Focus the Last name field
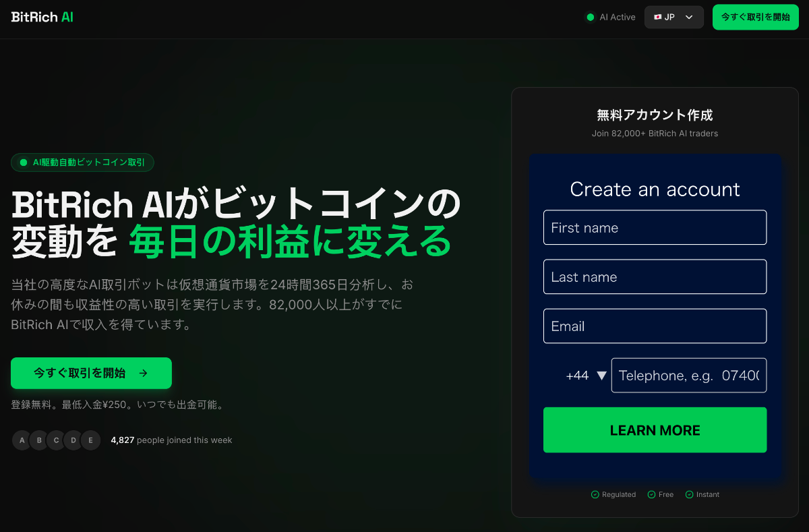 coord(655,276)
